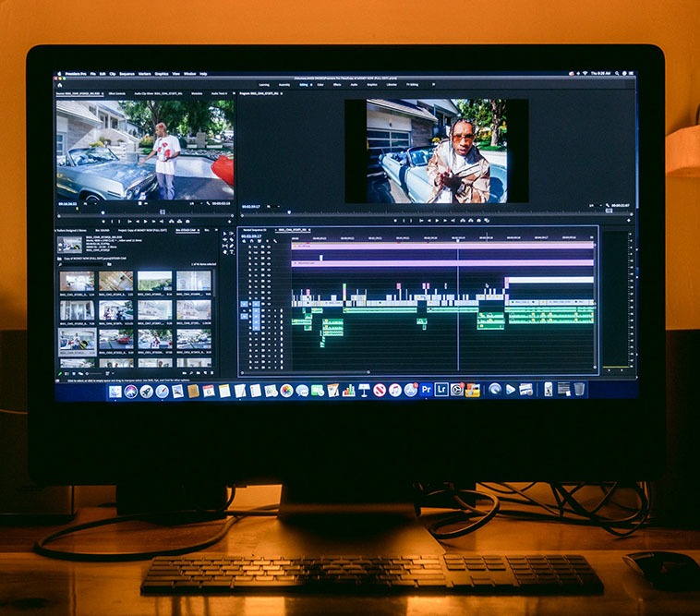Image resolution: width=700 pixels, height=616 pixels.
Task: Switch to the Color workspace
Action: (x=320, y=84)
